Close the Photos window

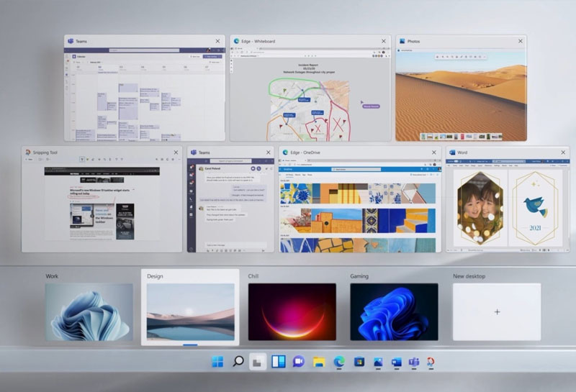click(520, 41)
